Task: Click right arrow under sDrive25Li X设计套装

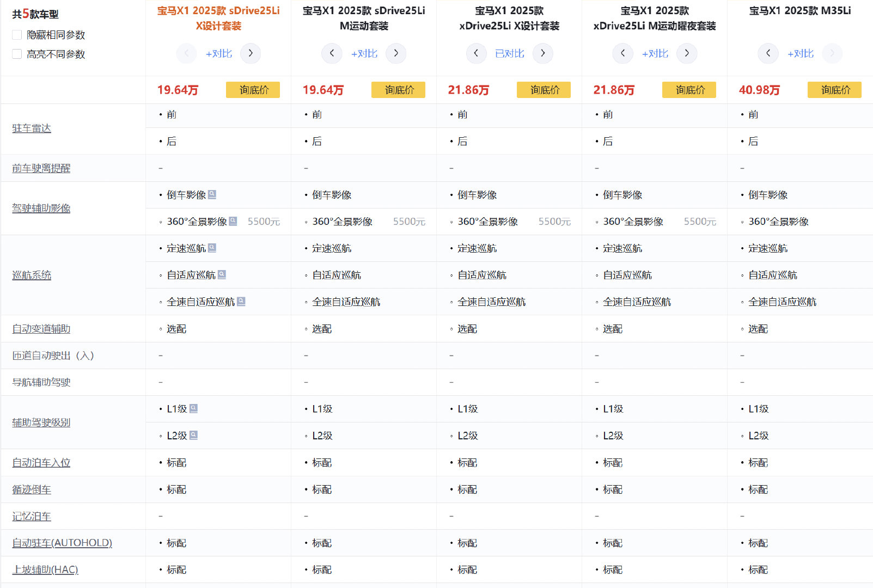Action: pos(251,53)
